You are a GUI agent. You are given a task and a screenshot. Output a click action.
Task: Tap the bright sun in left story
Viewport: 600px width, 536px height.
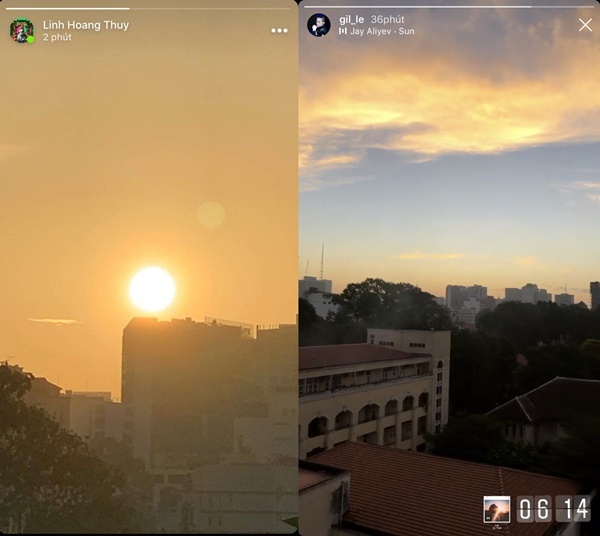pos(152,289)
